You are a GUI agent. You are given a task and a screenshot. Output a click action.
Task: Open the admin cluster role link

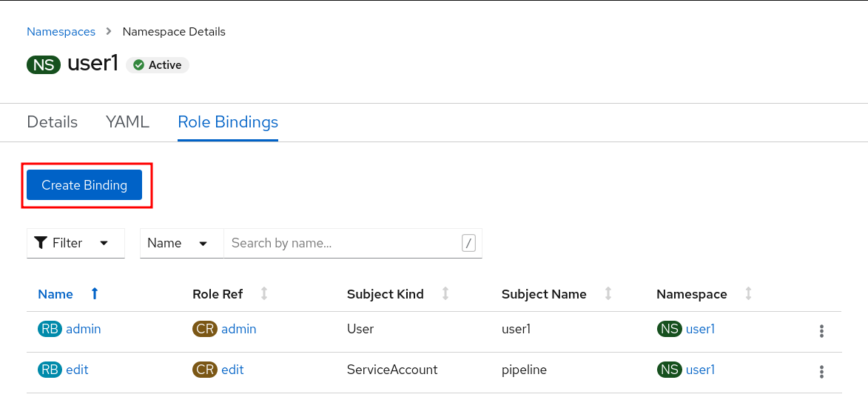tap(238, 329)
